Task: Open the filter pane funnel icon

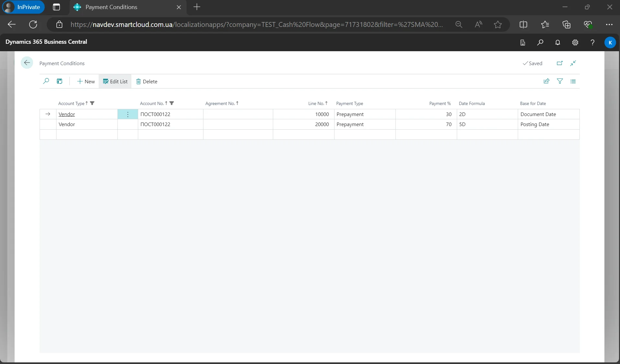Action: 560,81
